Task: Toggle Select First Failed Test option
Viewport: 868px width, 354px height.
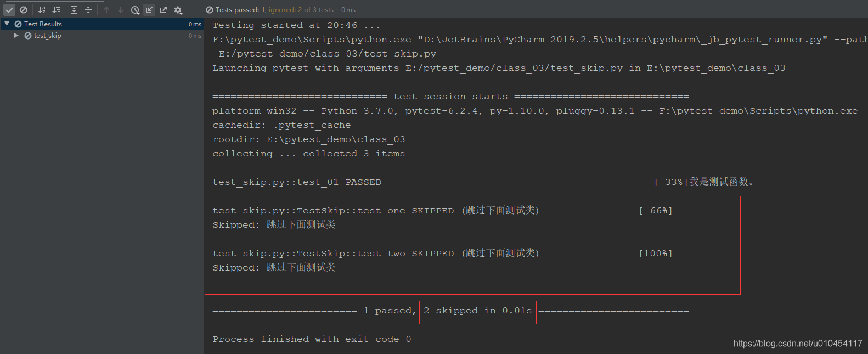Action: click(149, 9)
